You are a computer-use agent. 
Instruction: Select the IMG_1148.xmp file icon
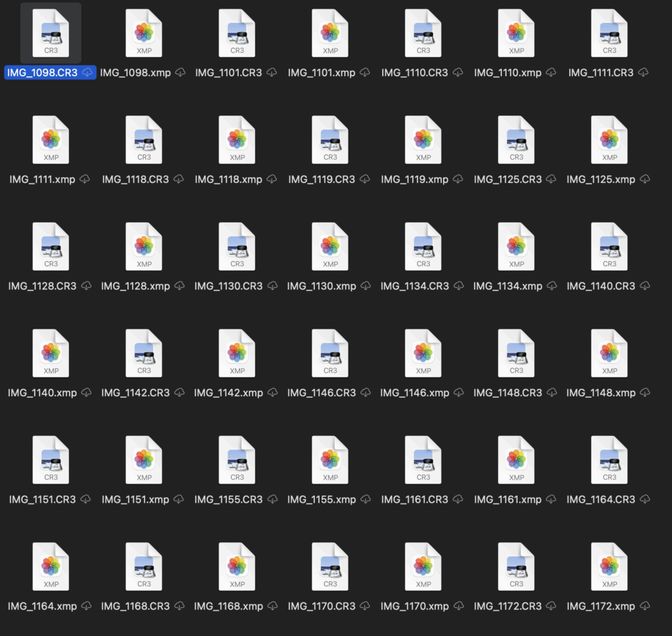(610, 352)
